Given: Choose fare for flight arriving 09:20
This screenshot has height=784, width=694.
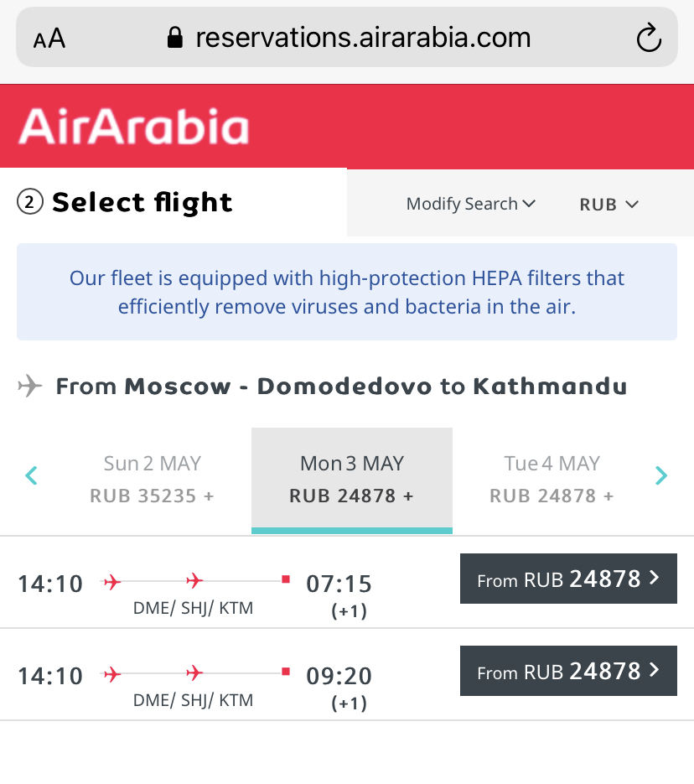Looking at the screenshot, I should pos(568,671).
